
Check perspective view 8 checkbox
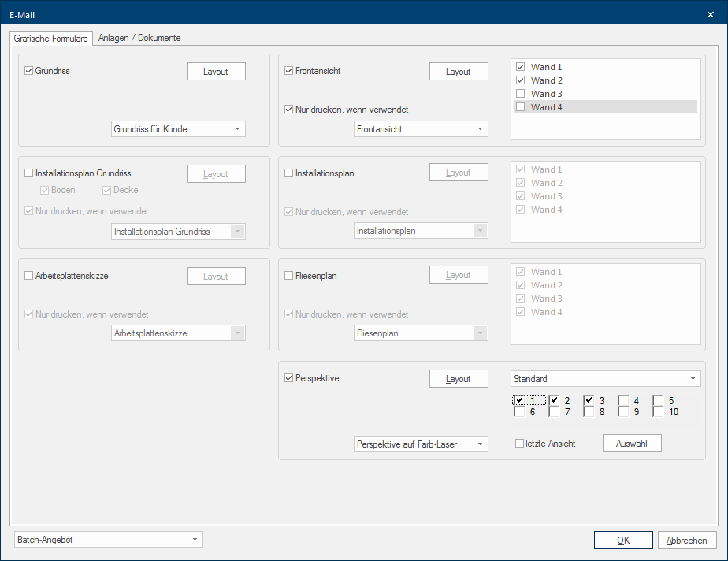point(589,411)
